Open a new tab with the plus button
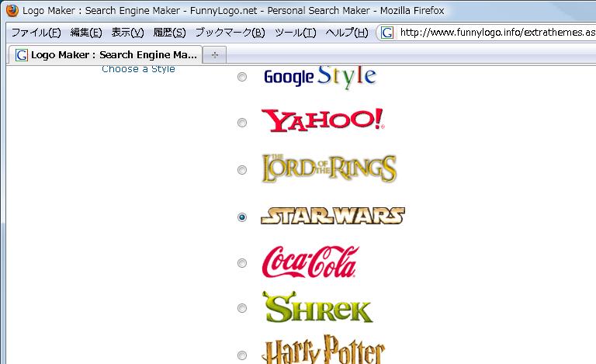This screenshot has height=364, width=596. [215, 55]
